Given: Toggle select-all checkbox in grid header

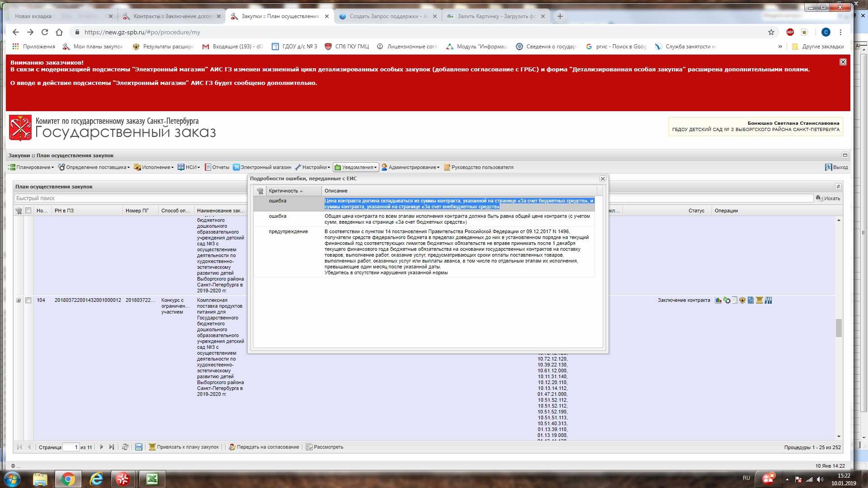Looking at the screenshot, I should 28,211.
